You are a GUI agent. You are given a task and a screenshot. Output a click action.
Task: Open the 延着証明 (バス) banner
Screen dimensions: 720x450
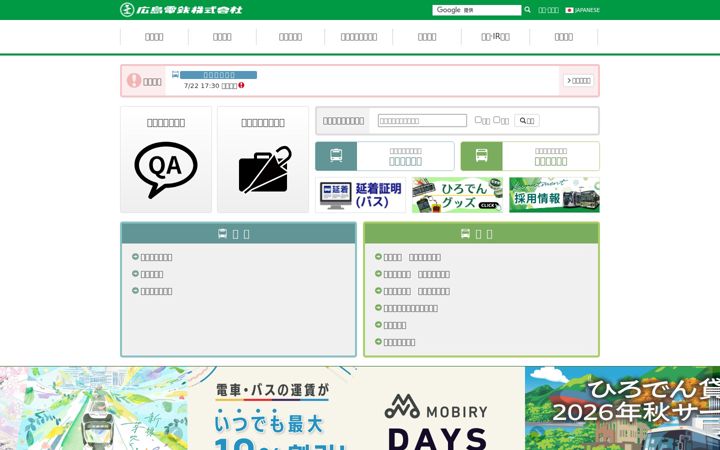(x=360, y=195)
